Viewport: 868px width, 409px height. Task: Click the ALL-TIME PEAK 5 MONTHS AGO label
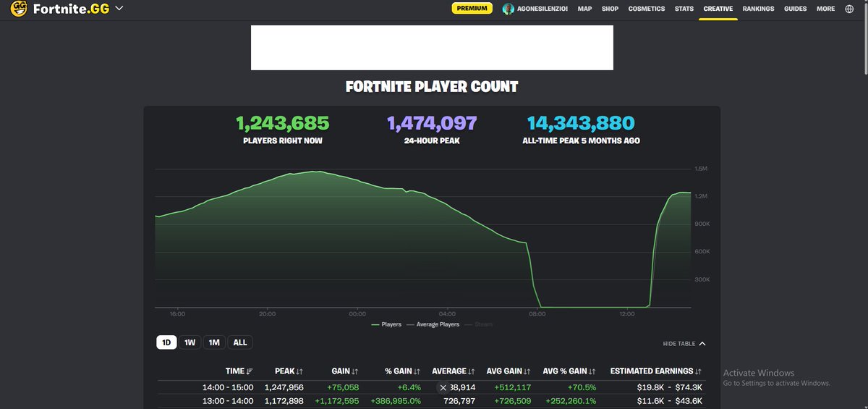tap(581, 140)
